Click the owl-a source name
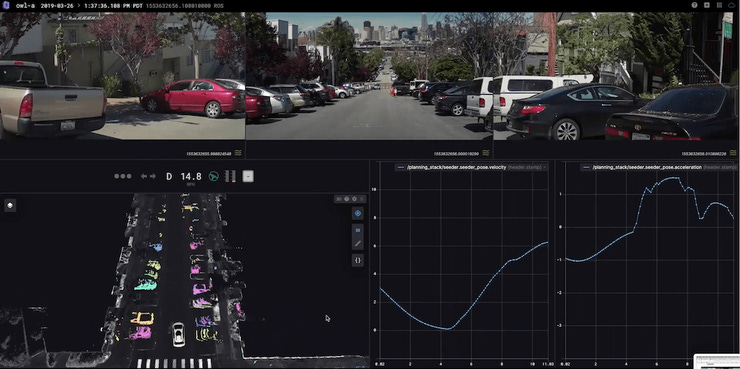 pos(24,6)
